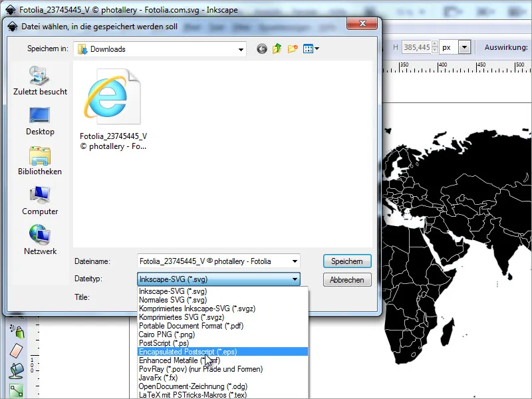The width and height of the screenshot is (532, 399).
Task: Open the Bibliotheken location
Action: 40,161
